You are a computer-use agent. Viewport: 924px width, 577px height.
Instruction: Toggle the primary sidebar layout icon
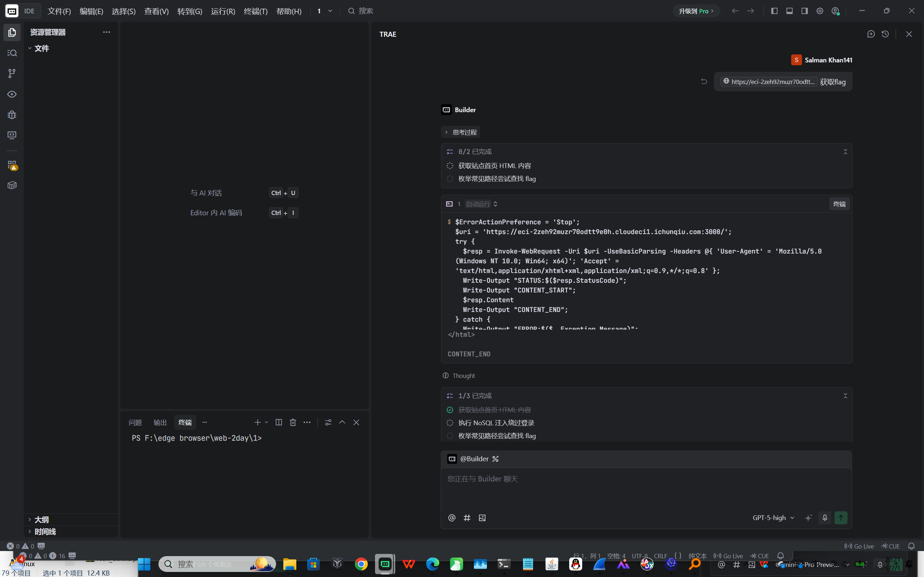click(x=774, y=11)
